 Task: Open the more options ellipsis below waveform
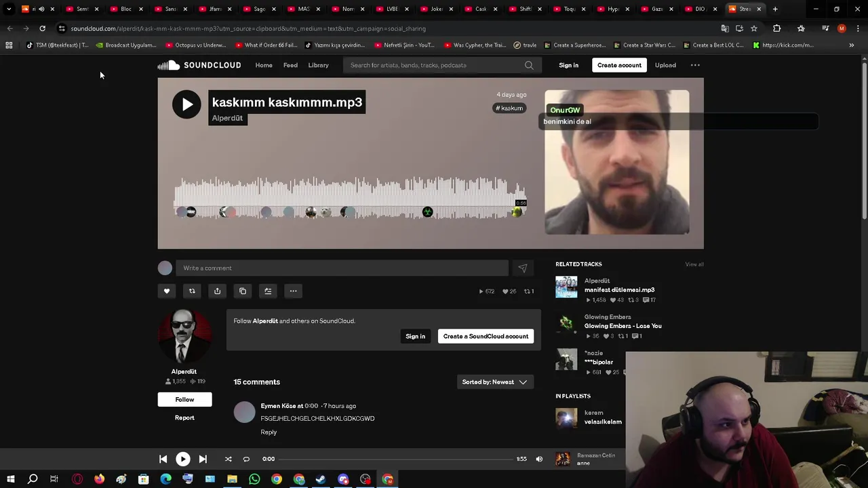click(293, 291)
